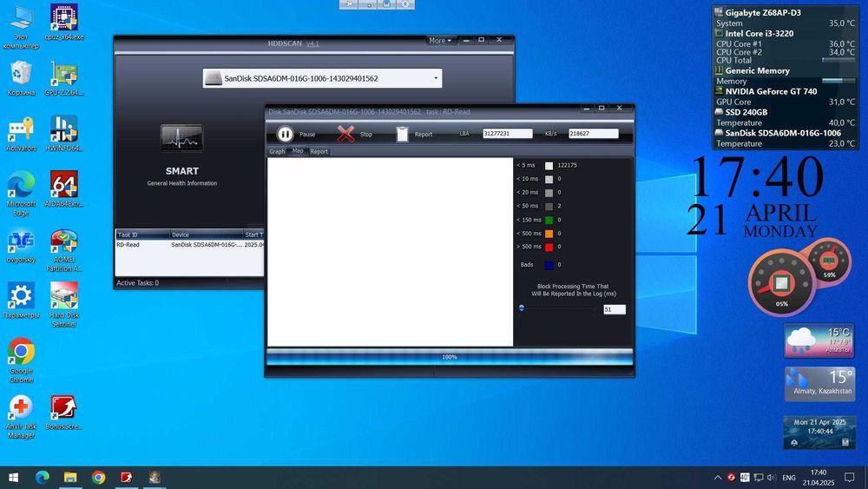868x489 pixels.
Task: Click the LBA value field
Action: coord(507,134)
